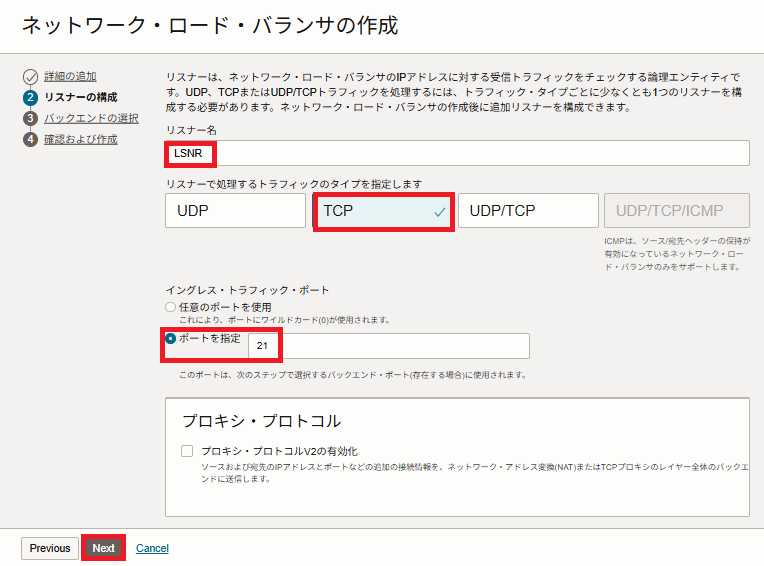764x566 pixels.
Task: Select the disabled UDP/TCP/ICMP traffic type
Action: click(677, 210)
